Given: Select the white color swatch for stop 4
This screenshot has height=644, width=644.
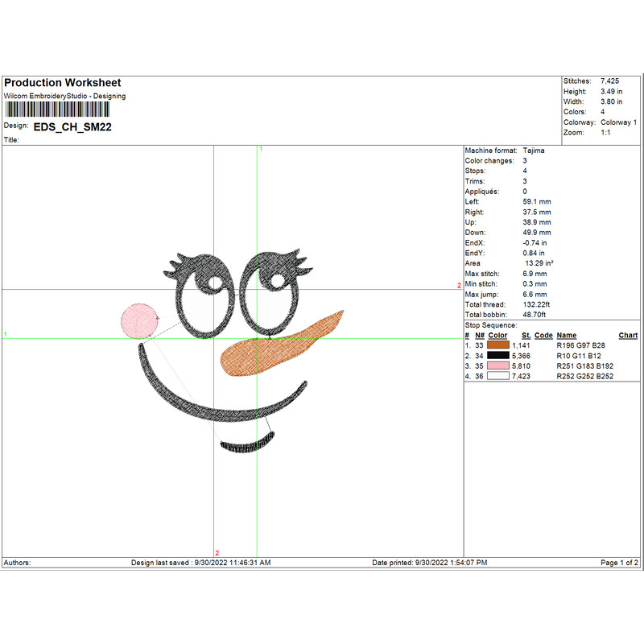Looking at the screenshot, I should [498, 375].
